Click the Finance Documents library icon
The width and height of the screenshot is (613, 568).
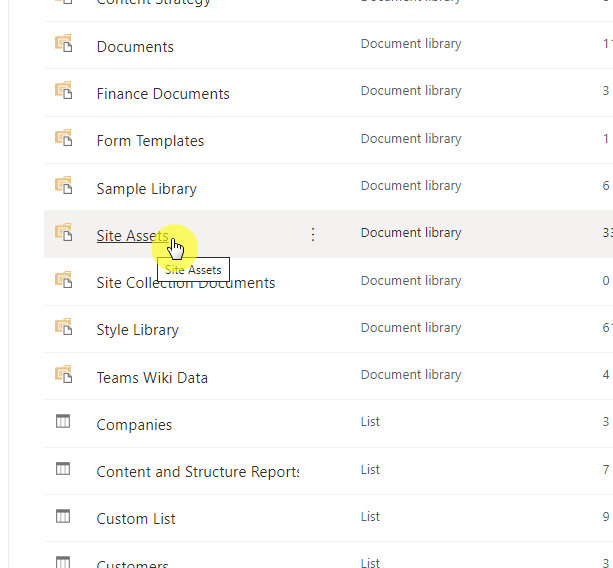coord(63,90)
